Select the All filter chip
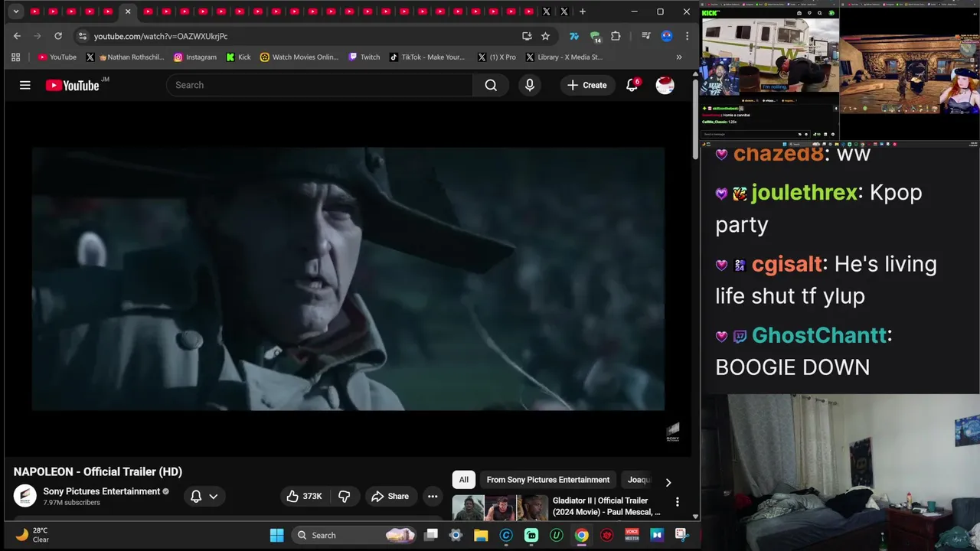This screenshot has height=551, width=980. coord(463,480)
